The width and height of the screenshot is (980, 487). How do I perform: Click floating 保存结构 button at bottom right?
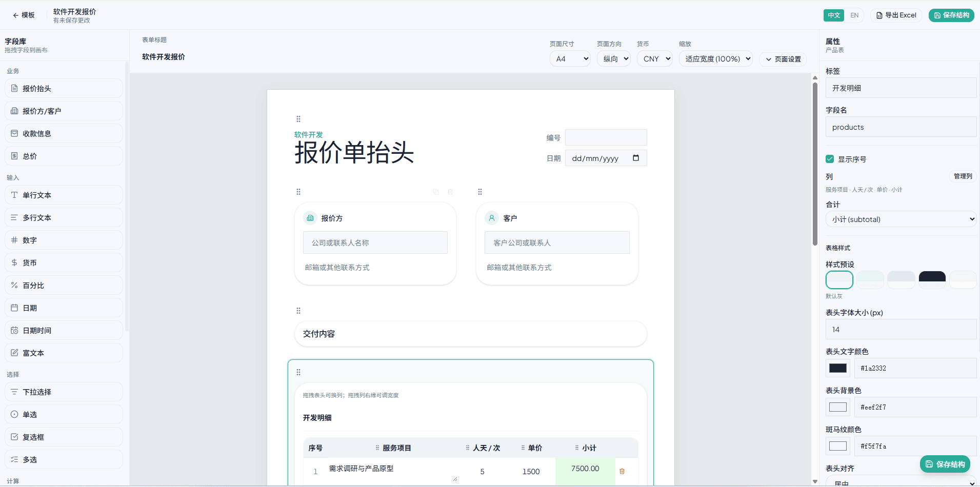point(945,464)
